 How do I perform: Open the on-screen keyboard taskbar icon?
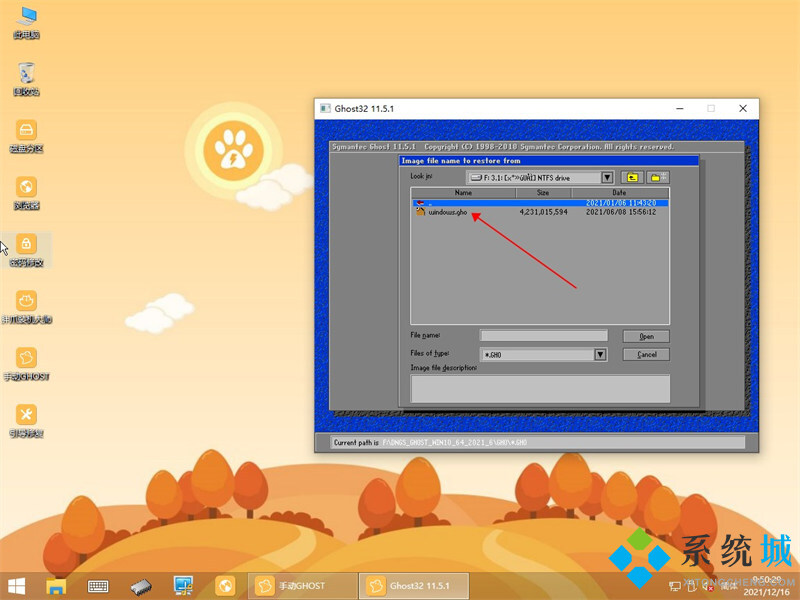pyautogui.click(x=98, y=586)
